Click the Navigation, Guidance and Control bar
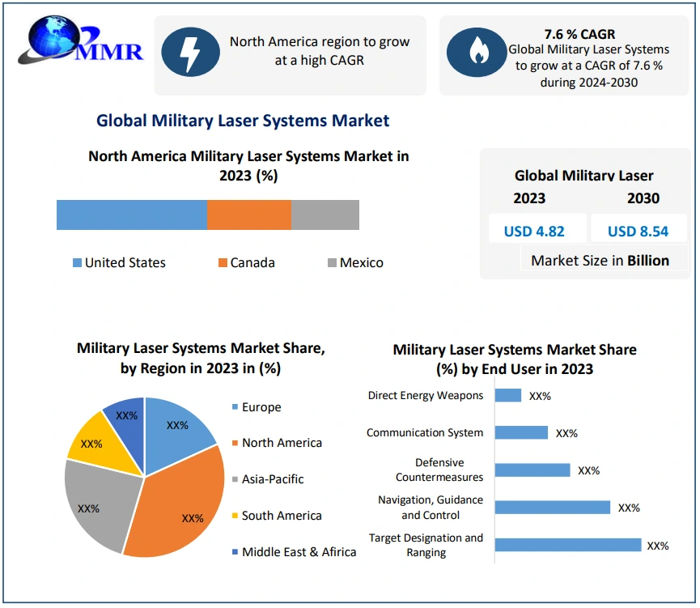Viewport: 700px width, 608px height. (x=552, y=507)
